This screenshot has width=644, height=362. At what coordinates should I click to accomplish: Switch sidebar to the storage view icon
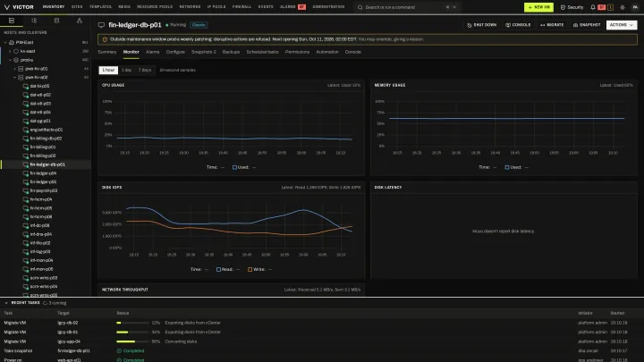[56, 21]
